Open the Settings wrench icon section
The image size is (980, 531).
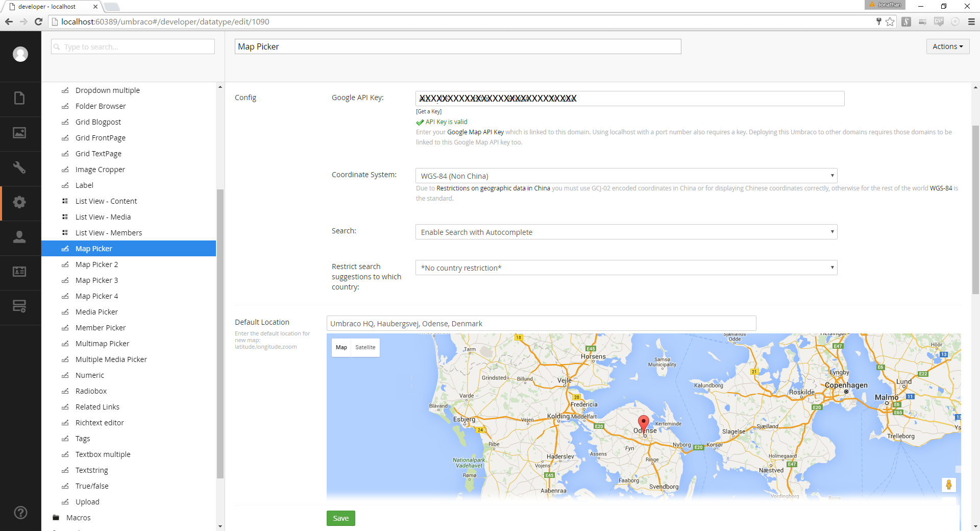coord(19,167)
